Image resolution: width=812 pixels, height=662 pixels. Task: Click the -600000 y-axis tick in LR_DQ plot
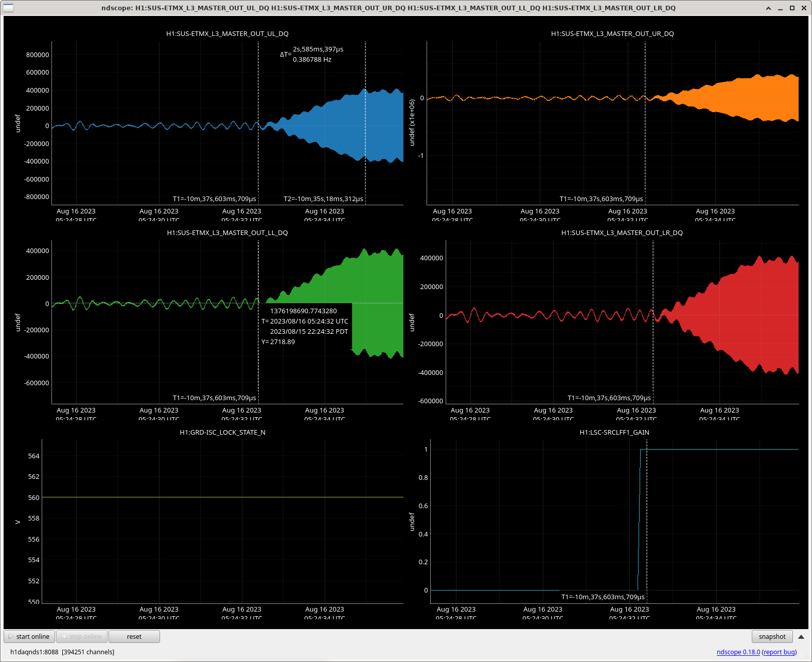coord(431,401)
